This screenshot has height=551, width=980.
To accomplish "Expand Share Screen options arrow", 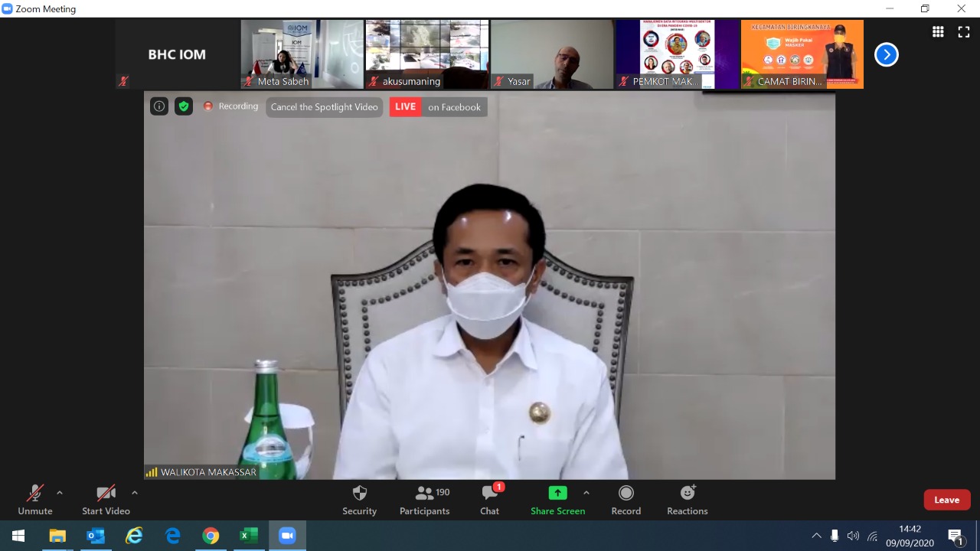I will (x=586, y=493).
